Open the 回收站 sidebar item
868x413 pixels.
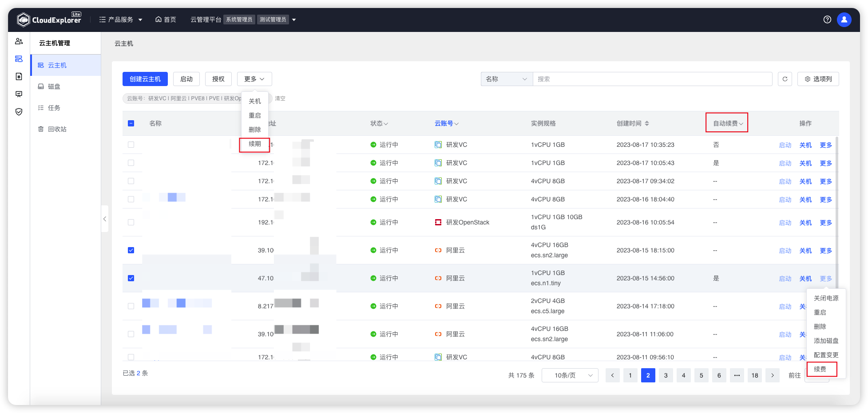click(66, 129)
